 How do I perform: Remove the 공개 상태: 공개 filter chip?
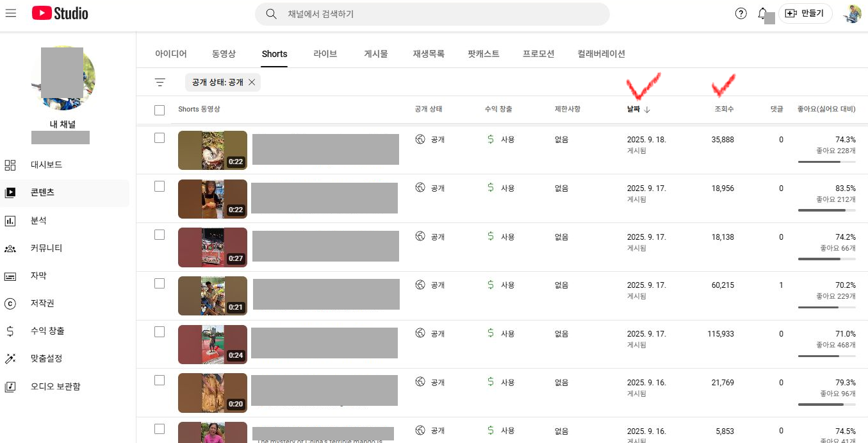tap(252, 82)
